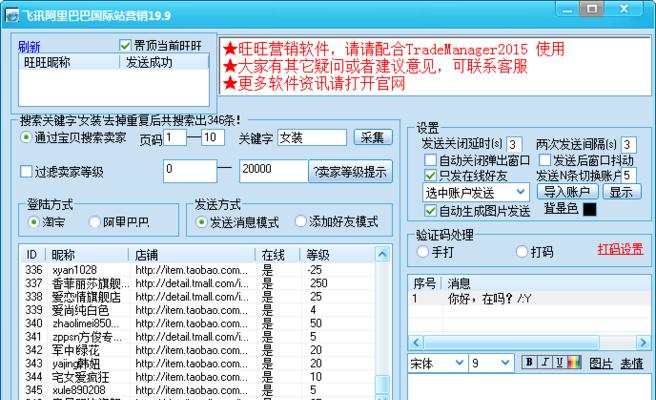Pick the black 背景色 swatch
The width and height of the screenshot is (656, 400).
pyautogui.click(x=589, y=209)
